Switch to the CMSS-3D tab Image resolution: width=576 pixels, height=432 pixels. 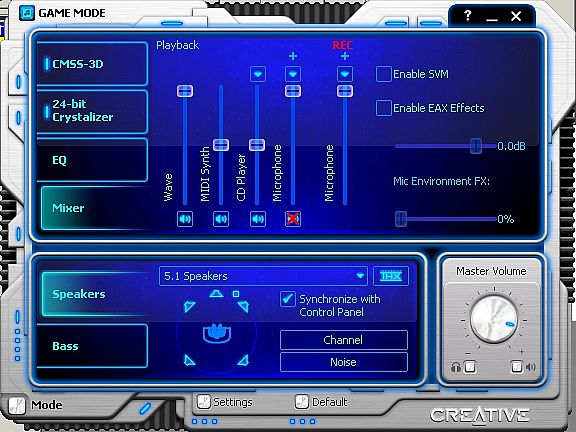coord(92,64)
